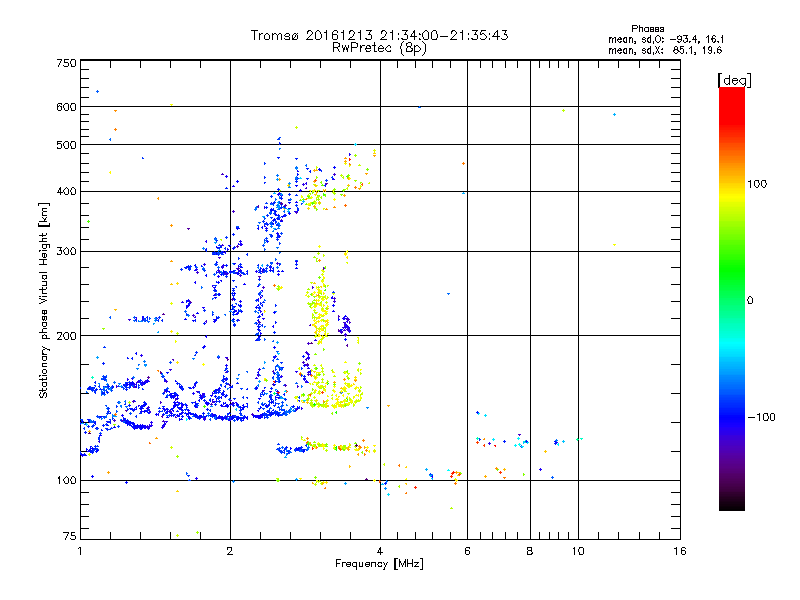Viewport: 800px width, 600px height.
Task: Select the mean, sd,O: -93.4, 16.1 line
Action: (666, 39)
